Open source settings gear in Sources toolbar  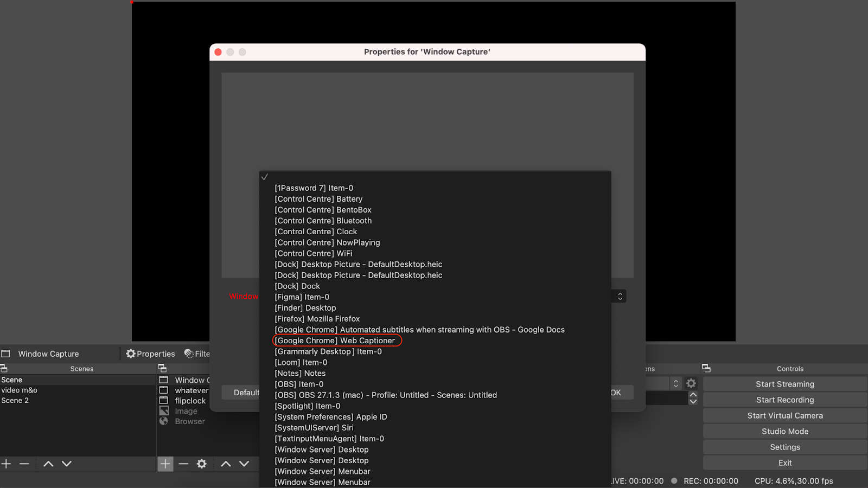tap(202, 464)
